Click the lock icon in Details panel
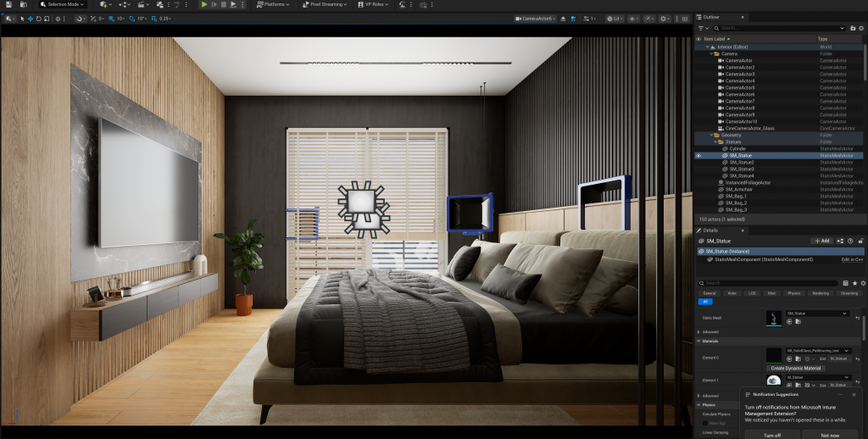Viewport: 868px width, 439px height. 860,241
